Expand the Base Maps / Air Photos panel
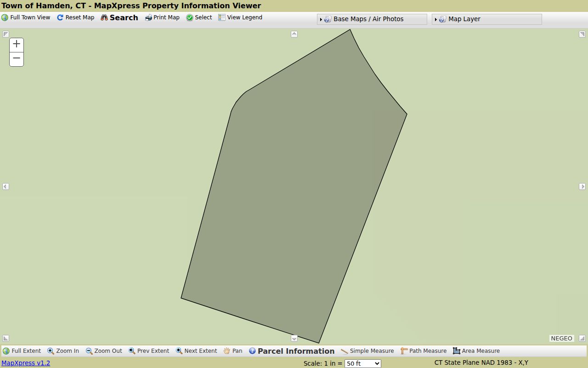Viewport: 588px width, 368px height. click(372, 19)
